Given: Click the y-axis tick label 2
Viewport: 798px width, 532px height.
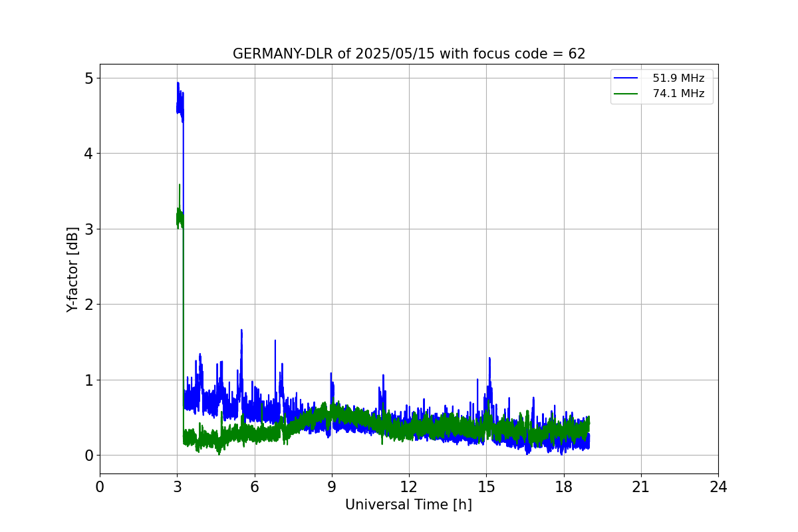Looking at the screenshot, I should point(89,305).
